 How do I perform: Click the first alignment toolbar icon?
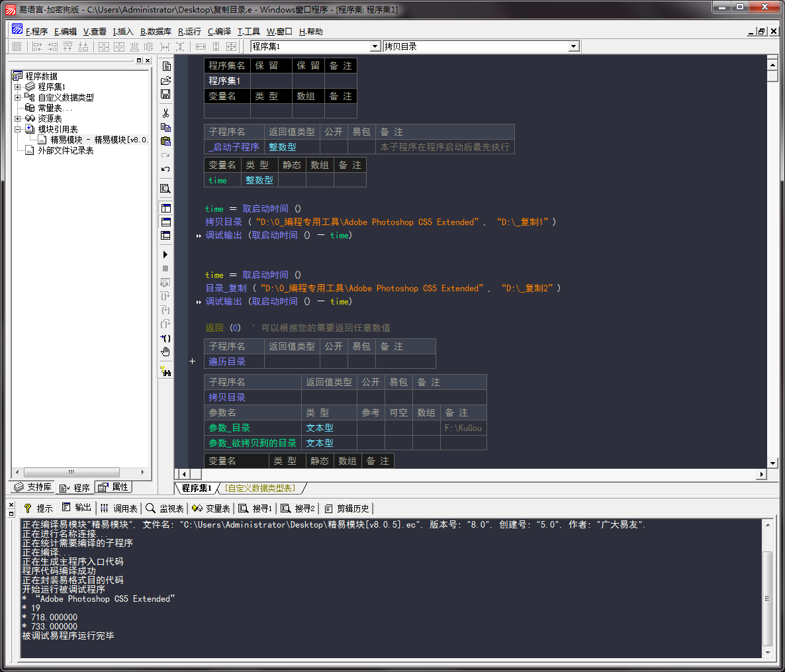click(x=17, y=46)
